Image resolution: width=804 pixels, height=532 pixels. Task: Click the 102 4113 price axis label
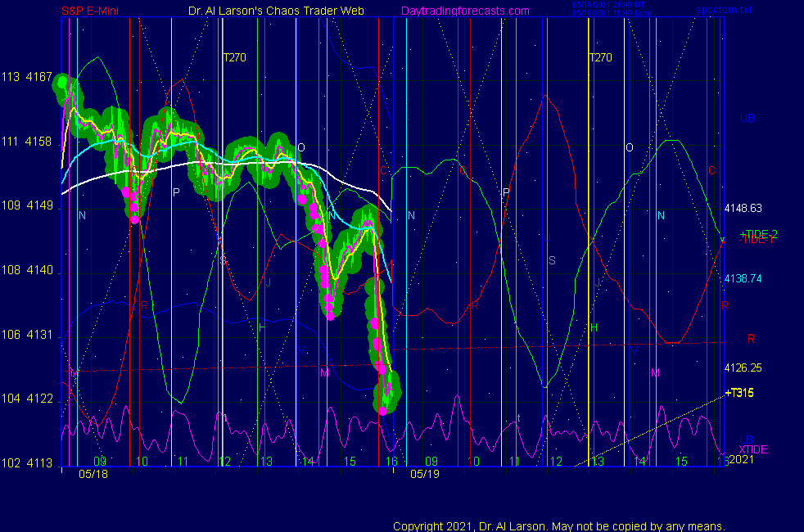27,463
